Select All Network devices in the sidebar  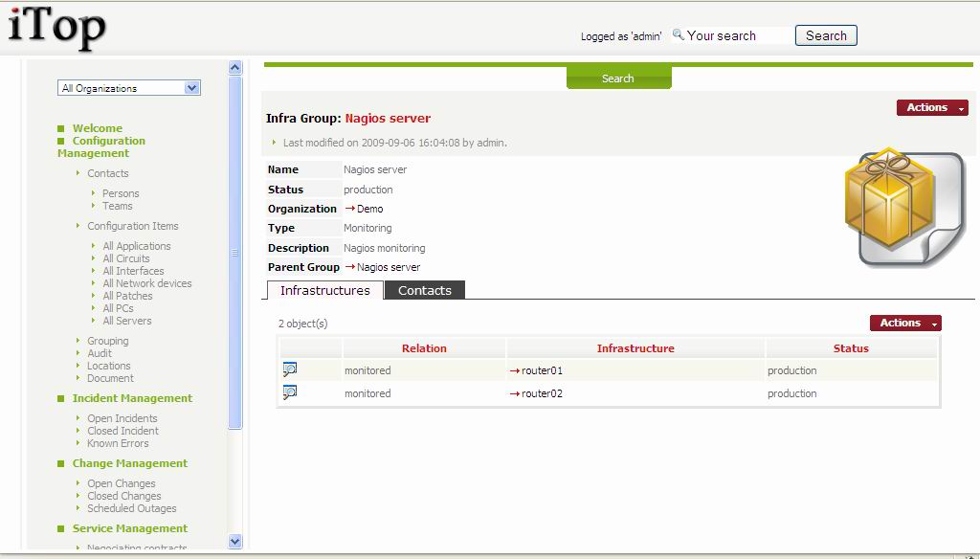[x=147, y=283]
